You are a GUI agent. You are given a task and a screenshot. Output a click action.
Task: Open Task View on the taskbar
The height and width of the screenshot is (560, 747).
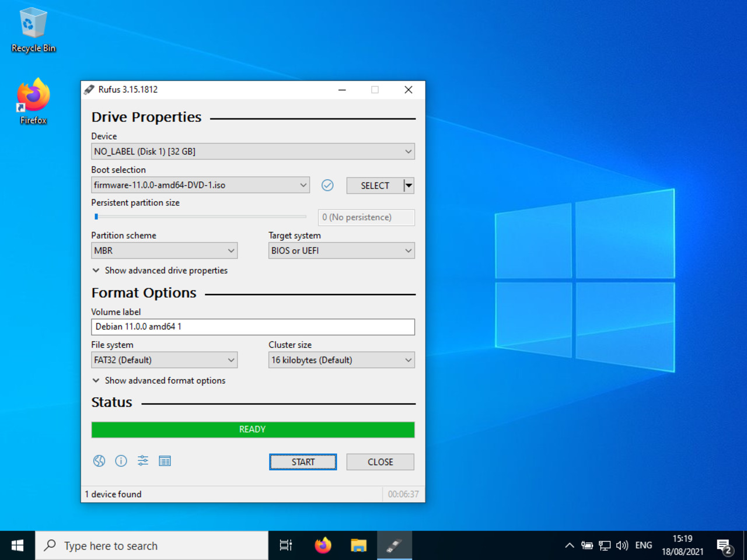tap(285, 545)
